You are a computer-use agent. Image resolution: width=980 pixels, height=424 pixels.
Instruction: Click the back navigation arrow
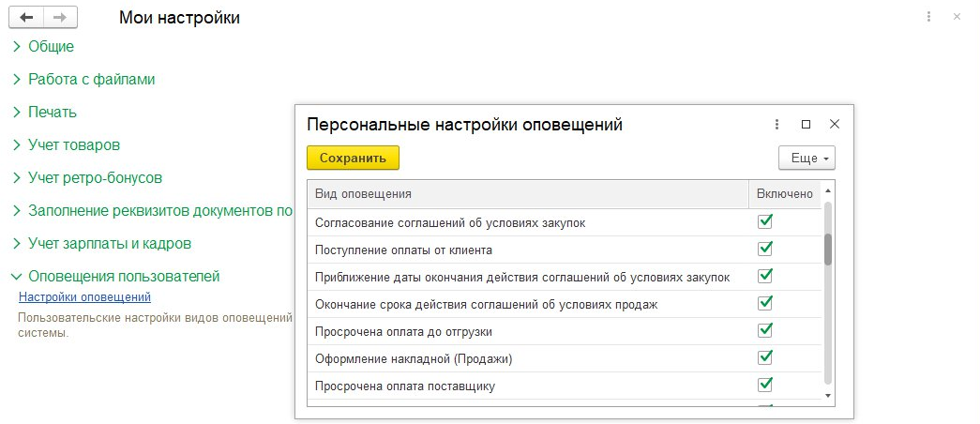pos(26,18)
